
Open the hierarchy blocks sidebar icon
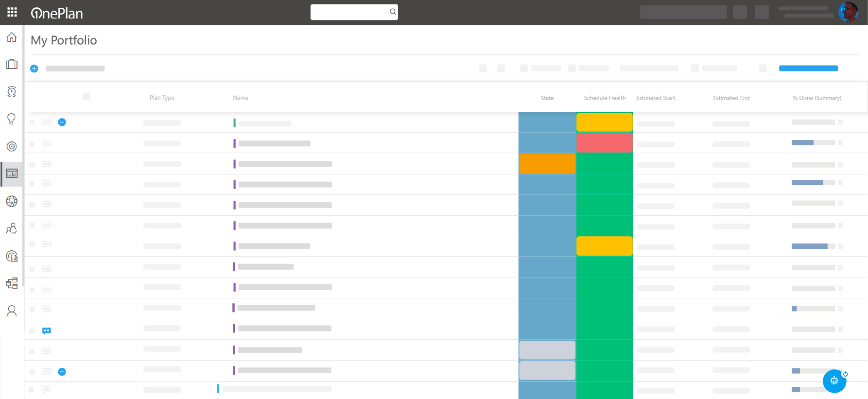[x=12, y=283]
